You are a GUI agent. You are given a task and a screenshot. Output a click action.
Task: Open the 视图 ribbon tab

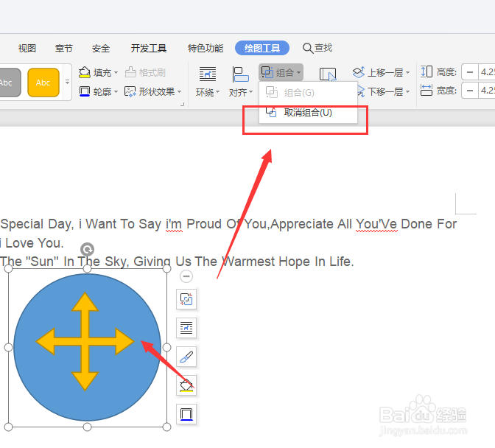click(x=27, y=49)
